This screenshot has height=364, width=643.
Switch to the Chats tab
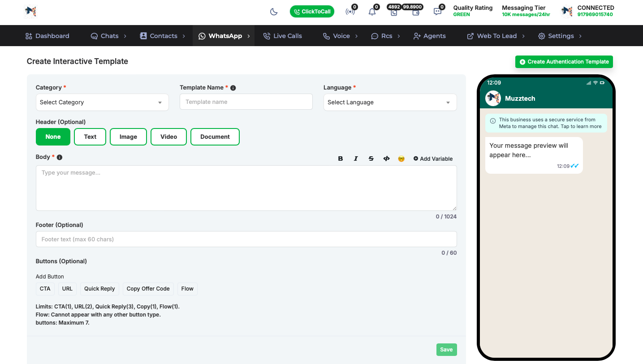click(x=105, y=35)
